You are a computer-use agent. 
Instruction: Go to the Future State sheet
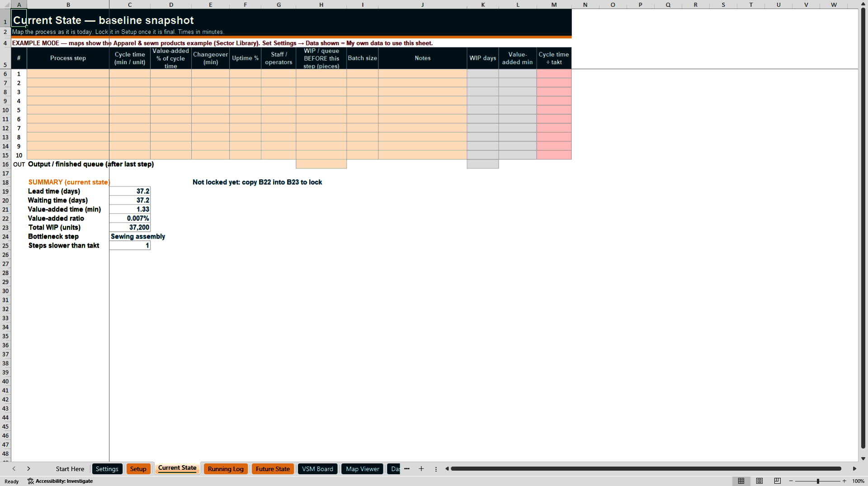pos(273,469)
